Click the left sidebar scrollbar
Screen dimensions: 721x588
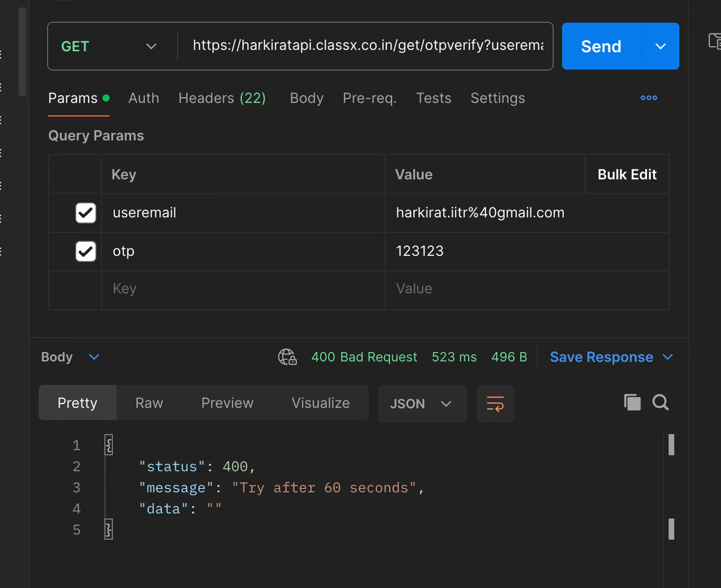(22, 52)
